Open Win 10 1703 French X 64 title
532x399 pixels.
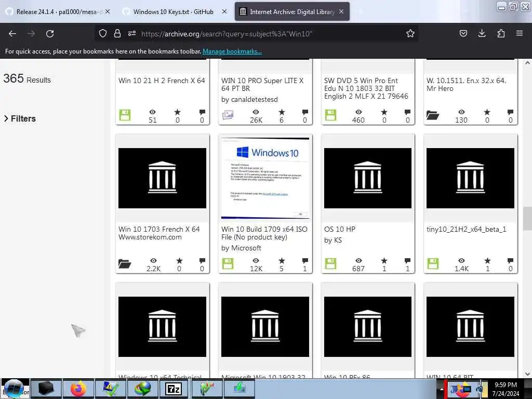(x=159, y=233)
